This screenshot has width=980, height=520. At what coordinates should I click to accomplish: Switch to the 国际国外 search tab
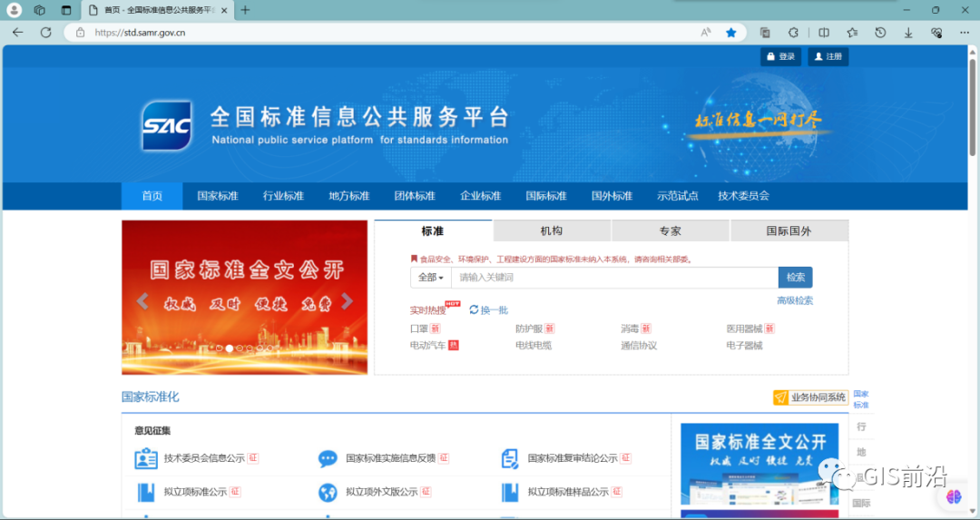(x=789, y=231)
